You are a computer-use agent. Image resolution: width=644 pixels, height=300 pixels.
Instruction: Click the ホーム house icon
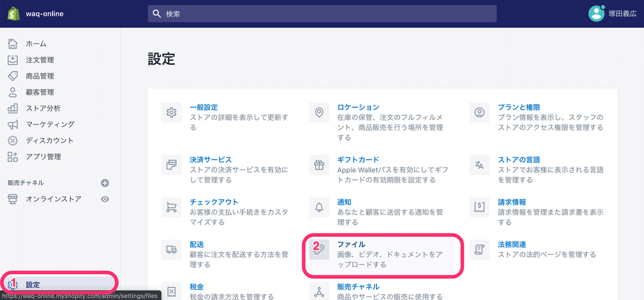pos(13,43)
